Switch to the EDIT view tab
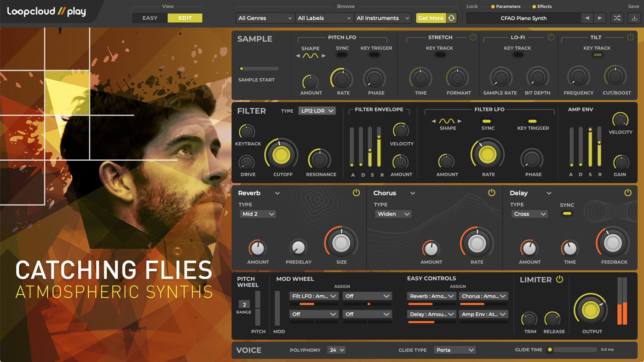The height and width of the screenshot is (362, 644). point(185,18)
